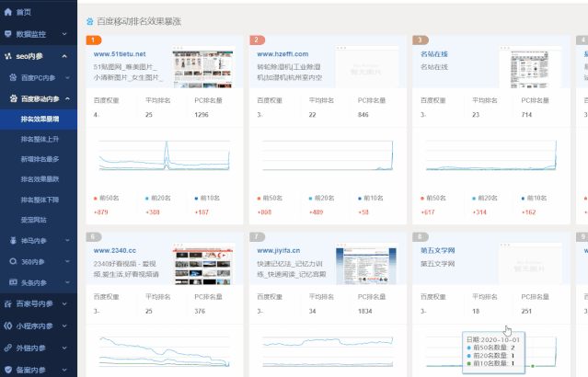Click the jiyifa.cn site thumbnail

click(367, 264)
